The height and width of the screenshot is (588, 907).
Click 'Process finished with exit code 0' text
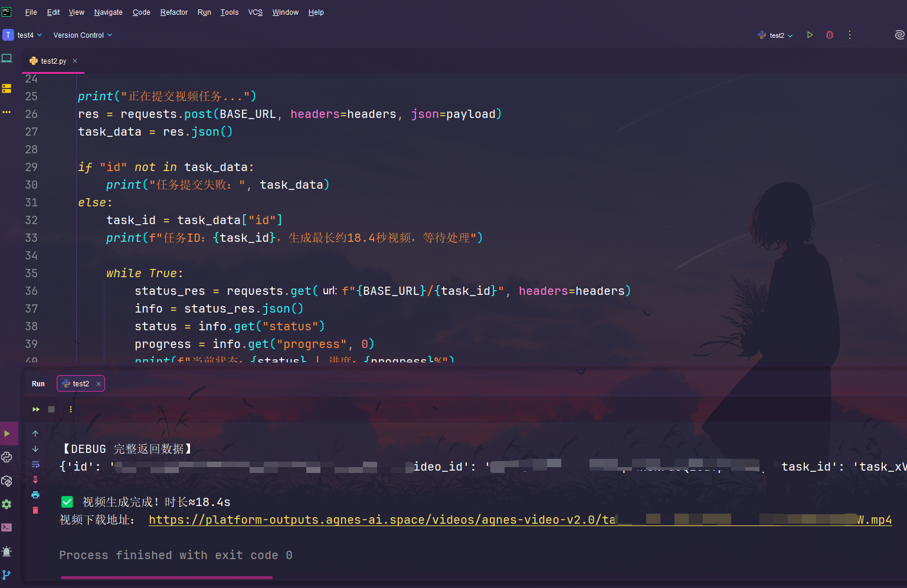click(176, 555)
